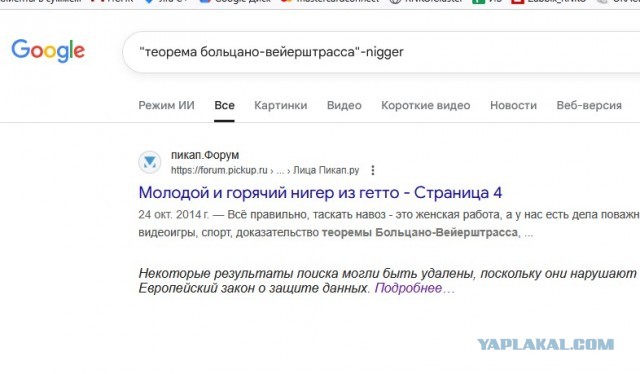This screenshot has width=640, height=374.
Task: Click the 24 окт. 2014 г. result snippet
Action: pyautogui.click(x=389, y=223)
